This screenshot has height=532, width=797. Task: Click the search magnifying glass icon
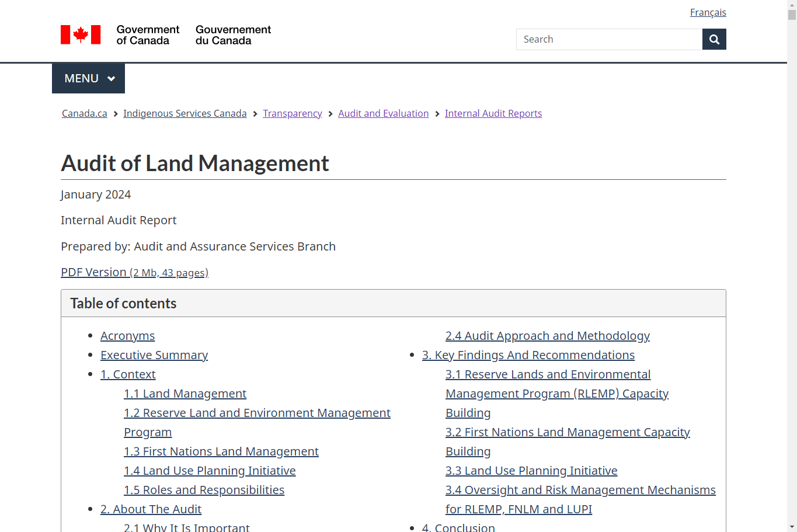pos(714,39)
